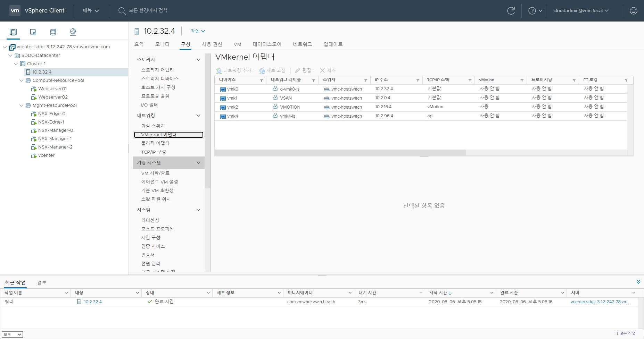Collapse the 네트워킹 section
This screenshot has width=644, height=339.
[198, 116]
